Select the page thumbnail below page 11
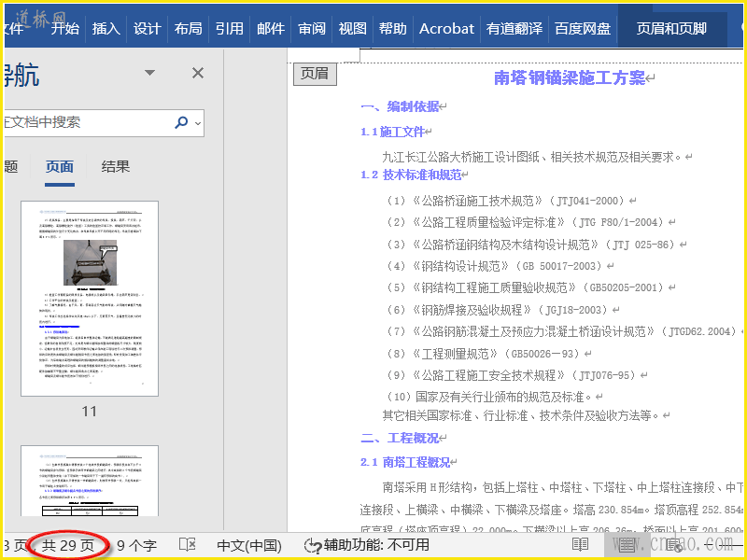 pyautogui.click(x=90, y=481)
